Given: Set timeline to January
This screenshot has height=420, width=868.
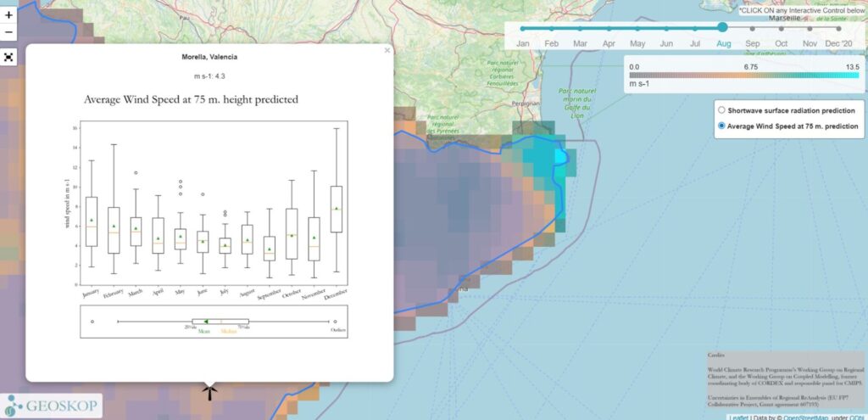Looking at the screenshot, I should [523, 28].
